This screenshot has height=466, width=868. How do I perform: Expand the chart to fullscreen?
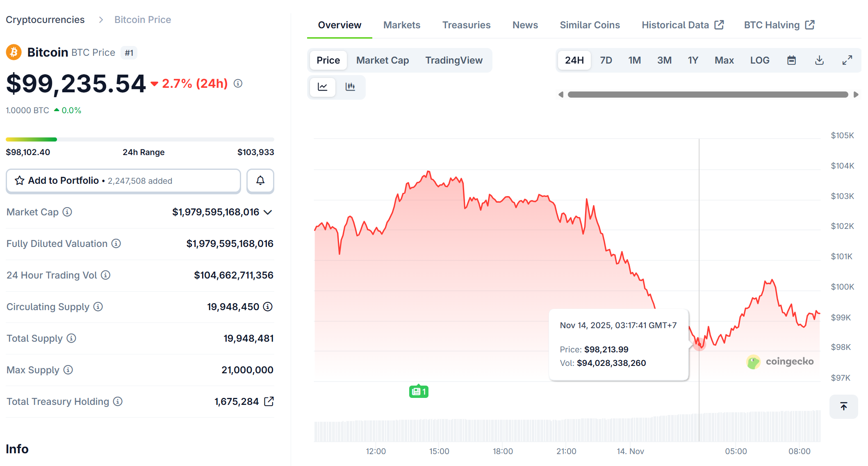[847, 60]
